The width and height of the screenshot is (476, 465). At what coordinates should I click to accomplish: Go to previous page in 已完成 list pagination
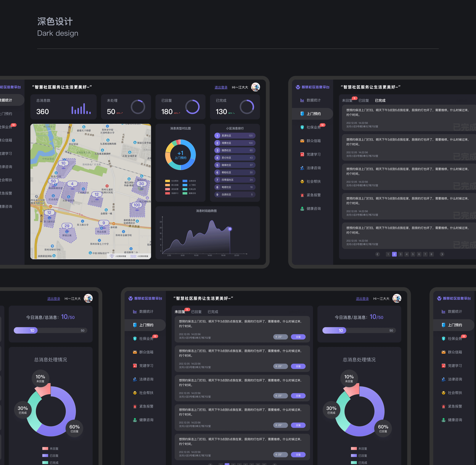pyautogui.click(x=377, y=254)
